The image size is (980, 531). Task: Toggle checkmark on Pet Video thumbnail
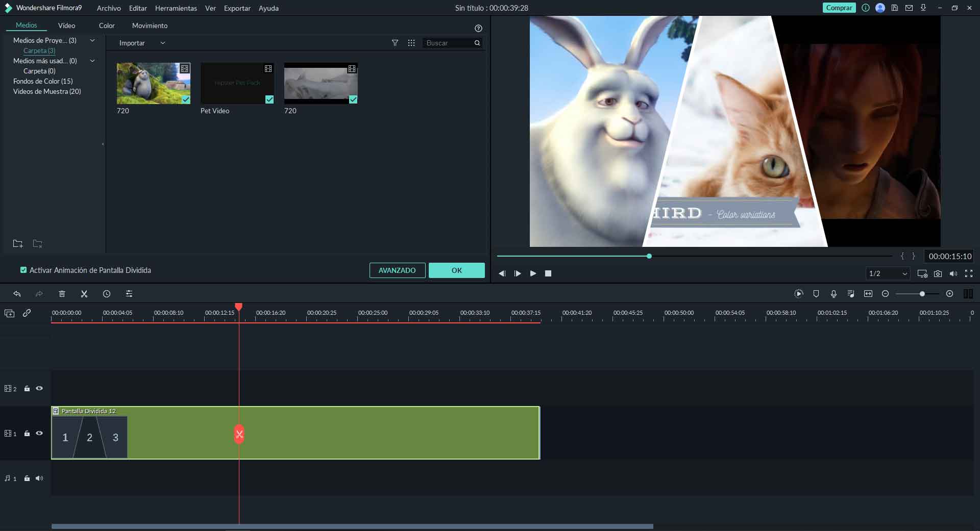[269, 99]
